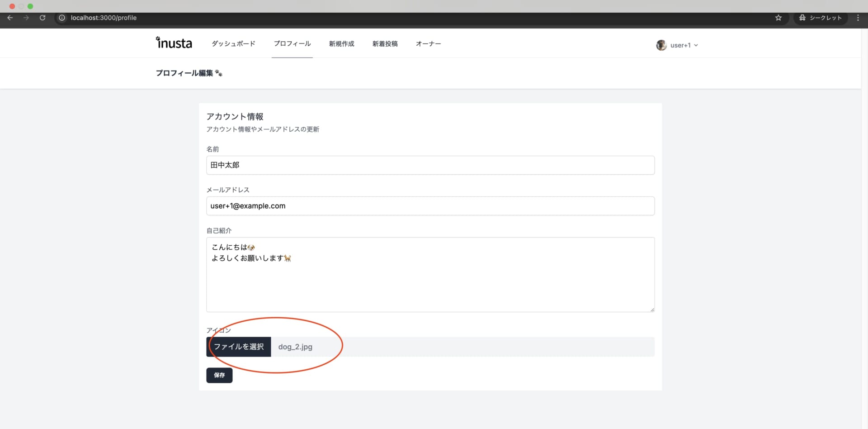
Task: Save the profile with the 保存 button
Action: 219,375
